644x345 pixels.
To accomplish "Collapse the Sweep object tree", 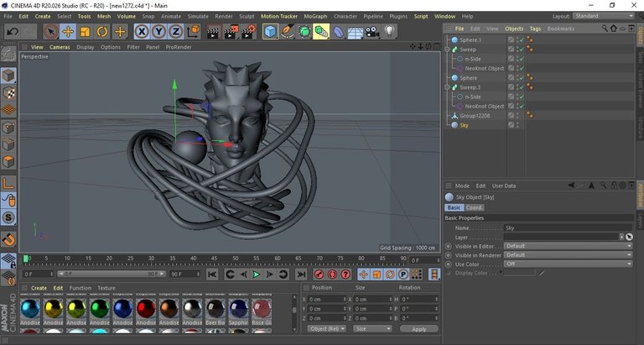I will pos(447,50).
